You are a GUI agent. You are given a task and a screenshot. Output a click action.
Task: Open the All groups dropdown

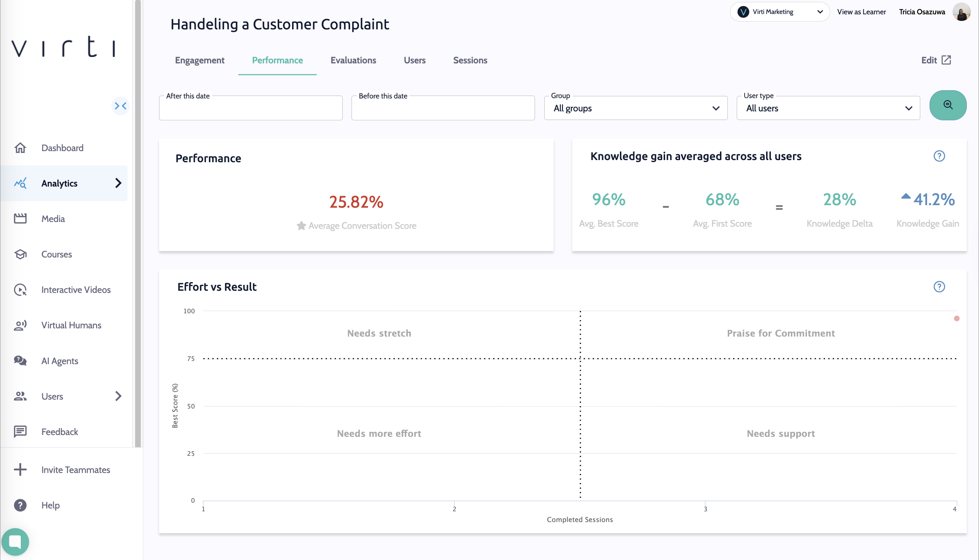635,108
